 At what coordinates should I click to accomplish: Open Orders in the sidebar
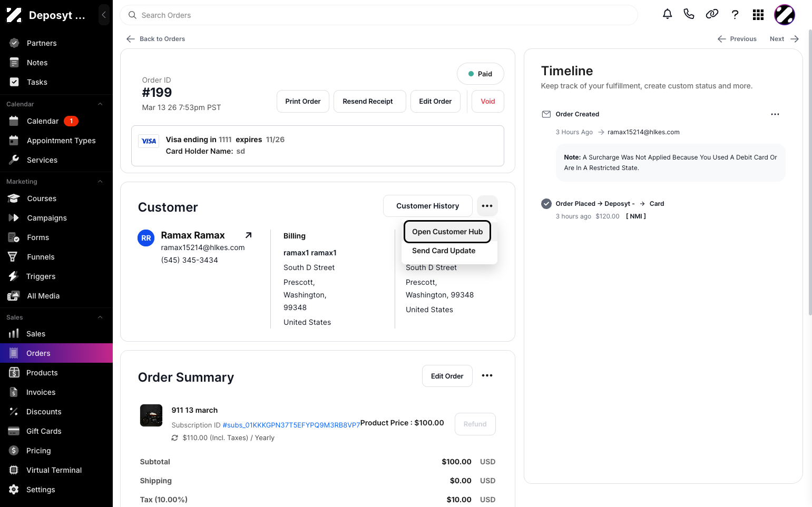[56, 353]
